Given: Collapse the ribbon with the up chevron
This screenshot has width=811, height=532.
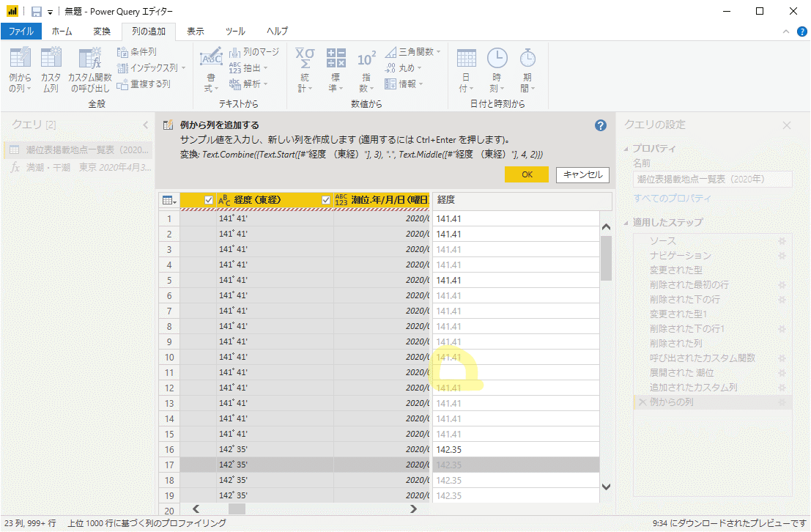Looking at the screenshot, I should (785, 32).
